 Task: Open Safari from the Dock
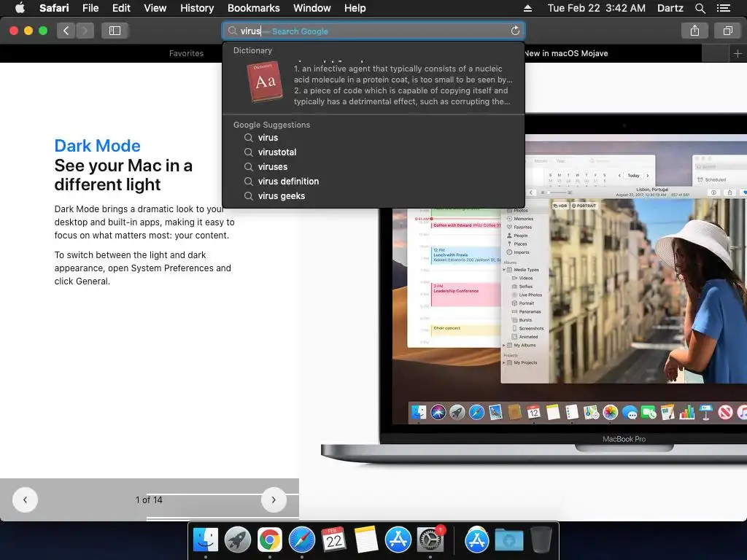(302, 540)
